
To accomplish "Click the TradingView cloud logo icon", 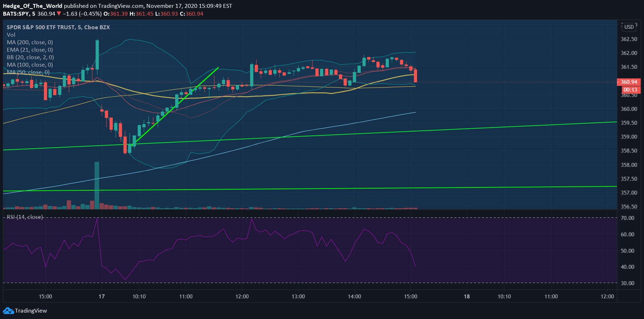I will (x=8, y=311).
